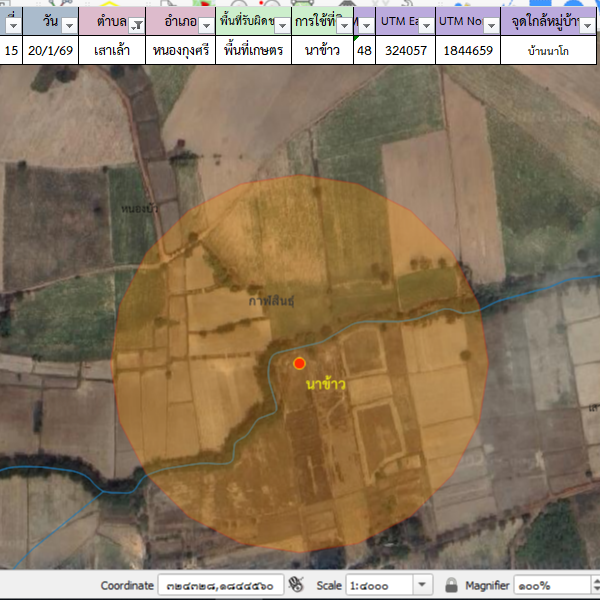
Task: Select the UTM Northing cell 1844659
Action: pyautogui.click(x=468, y=50)
